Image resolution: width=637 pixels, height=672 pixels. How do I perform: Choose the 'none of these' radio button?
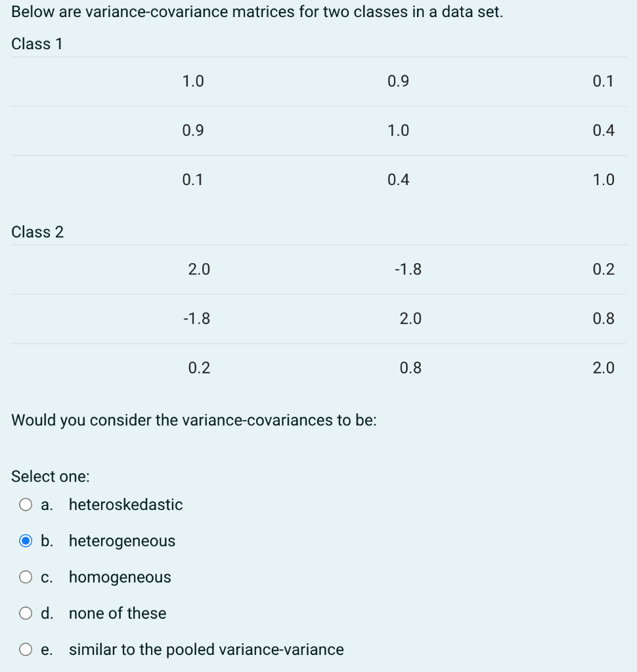click(26, 613)
